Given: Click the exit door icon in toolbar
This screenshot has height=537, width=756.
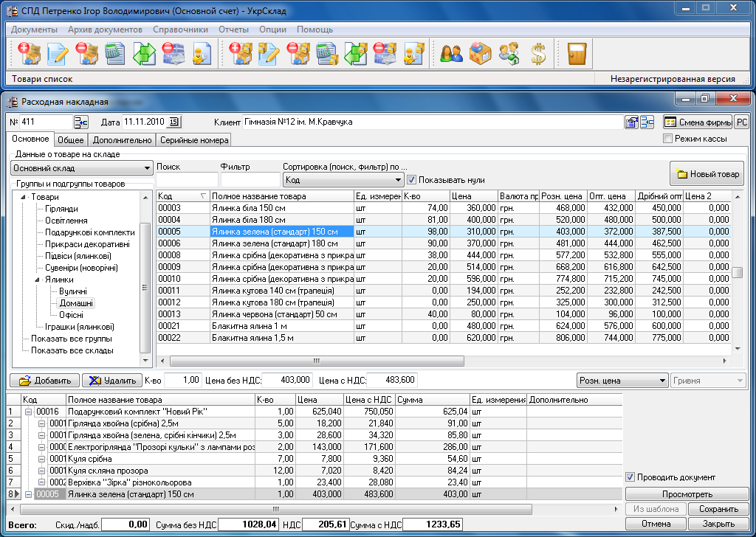Looking at the screenshot, I should coord(576,54).
